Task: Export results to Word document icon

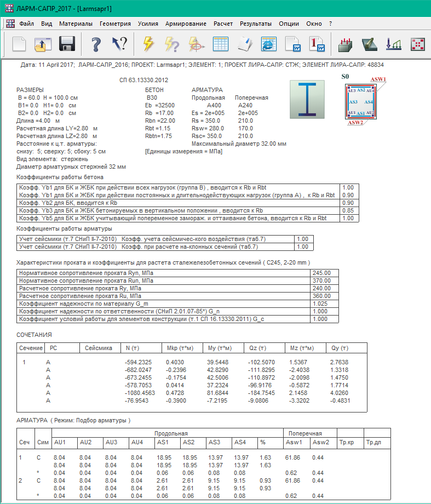Action: click(x=292, y=44)
